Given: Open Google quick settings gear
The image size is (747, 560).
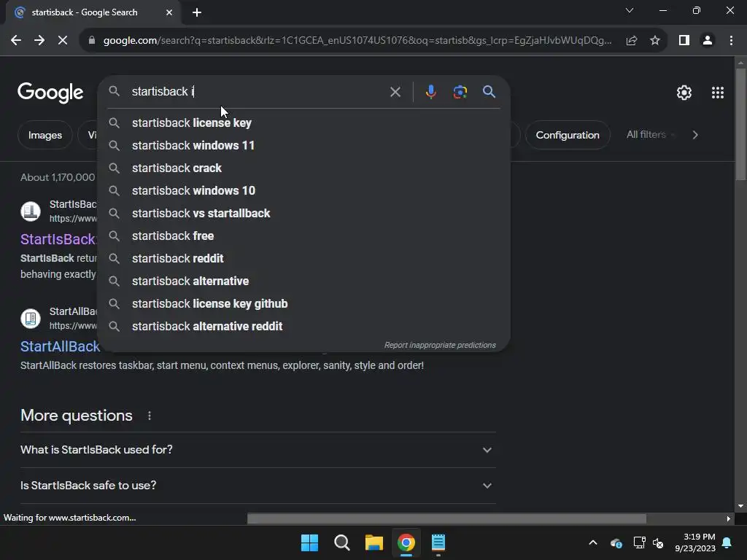Looking at the screenshot, I should (684, 93).
